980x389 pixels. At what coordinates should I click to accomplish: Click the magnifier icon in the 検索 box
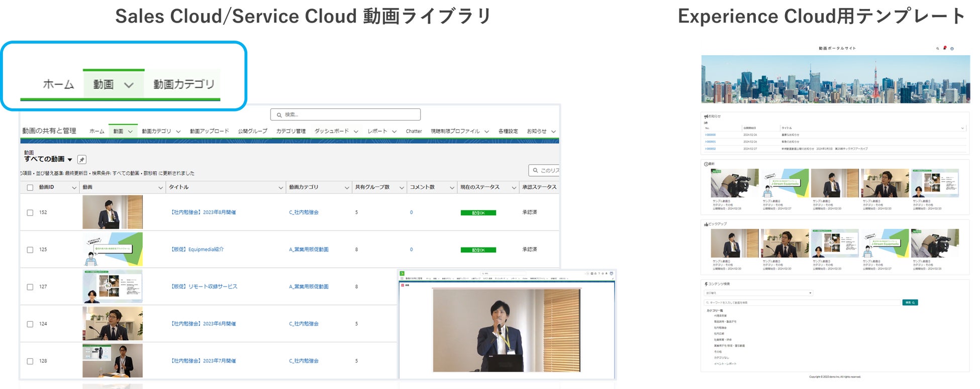coord(279,115)
